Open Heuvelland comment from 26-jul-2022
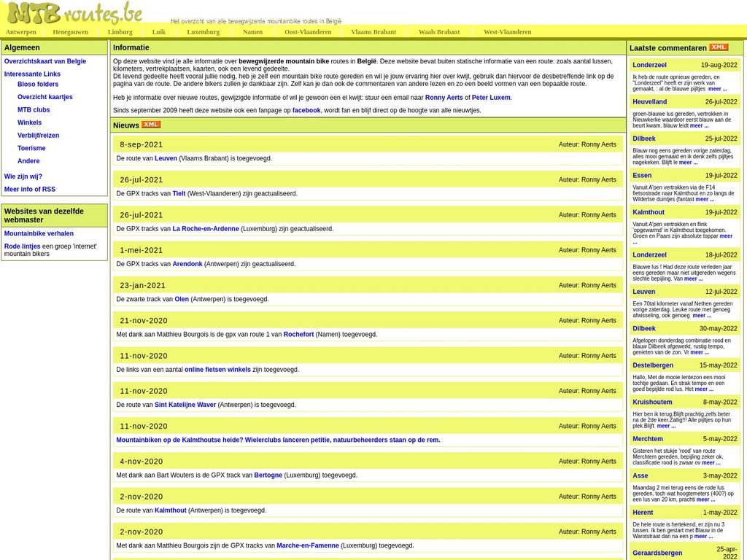747x560 pixels. click(650, 101)
